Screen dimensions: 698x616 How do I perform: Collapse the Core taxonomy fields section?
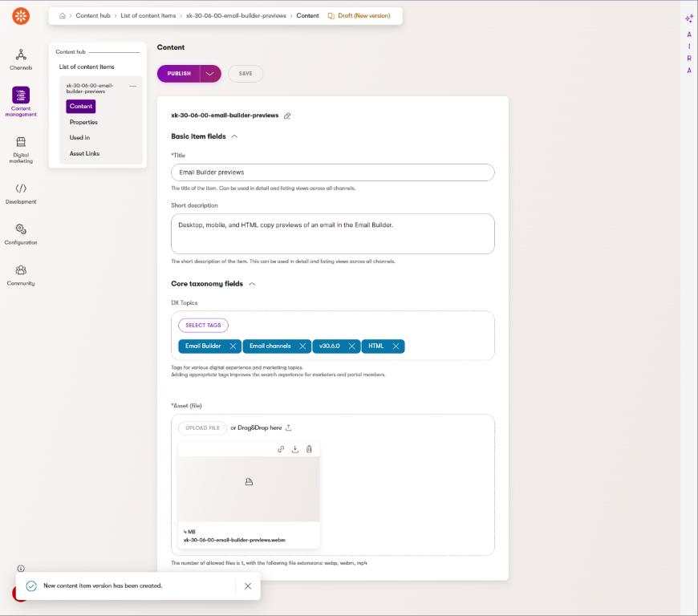[x=252, y=284]
